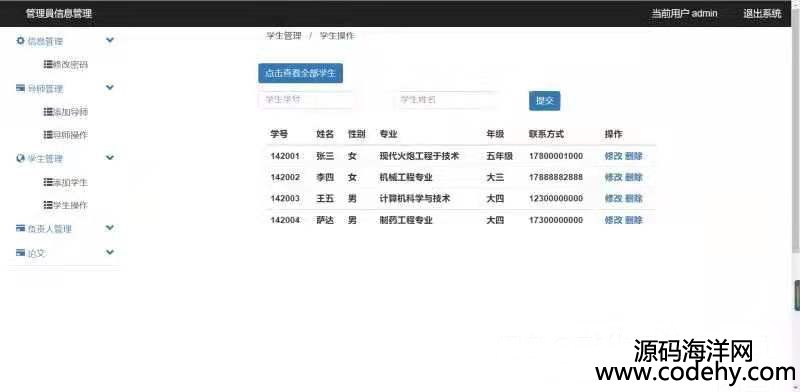Collapse the 导师管理 chevron
Viewport: 800px width, 392px height.
110,88
